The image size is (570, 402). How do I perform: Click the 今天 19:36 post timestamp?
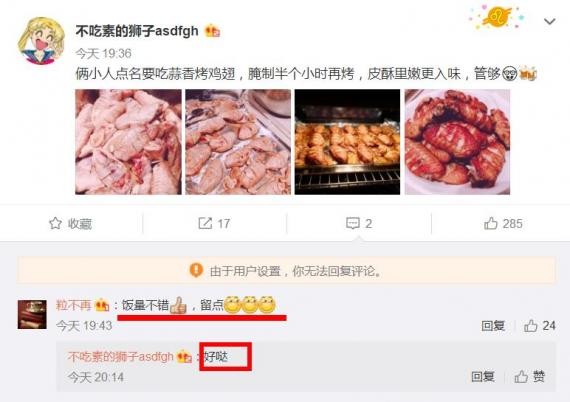(x=103, y=53)
